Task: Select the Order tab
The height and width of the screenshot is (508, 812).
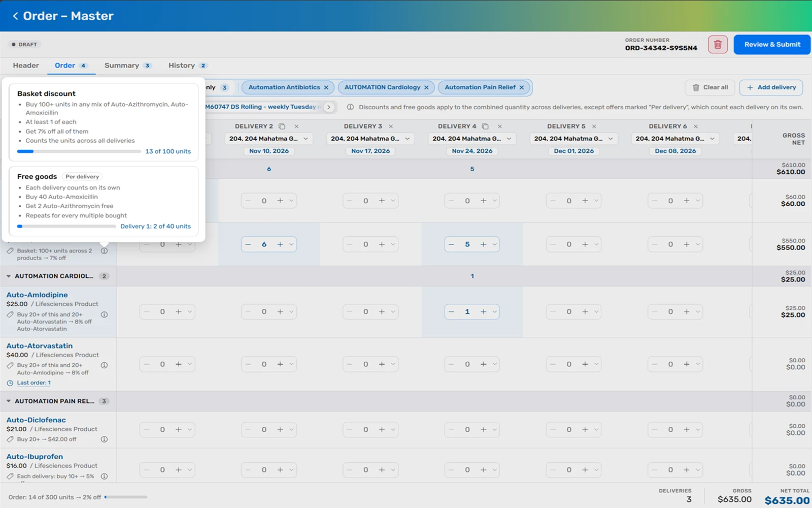Action: [71, 66]
